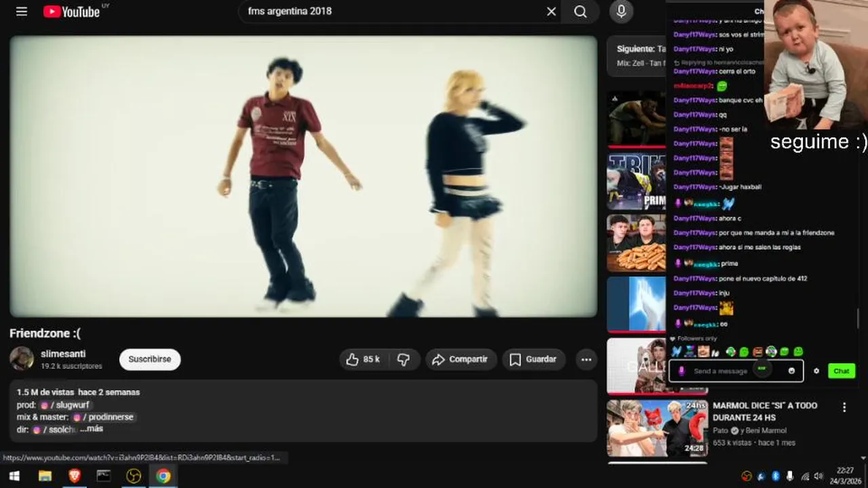Open the terminal window icon in taskbar

point(103,476)
